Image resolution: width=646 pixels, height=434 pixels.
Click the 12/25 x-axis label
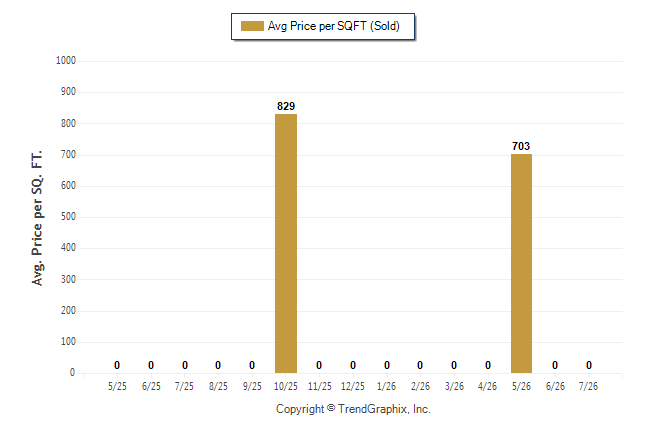click(x=353, y=386)
